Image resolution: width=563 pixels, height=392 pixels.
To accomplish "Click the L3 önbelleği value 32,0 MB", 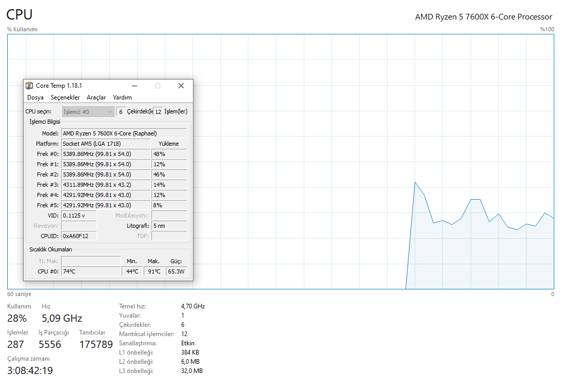I will pyautogui.click(x=192, y=371).
